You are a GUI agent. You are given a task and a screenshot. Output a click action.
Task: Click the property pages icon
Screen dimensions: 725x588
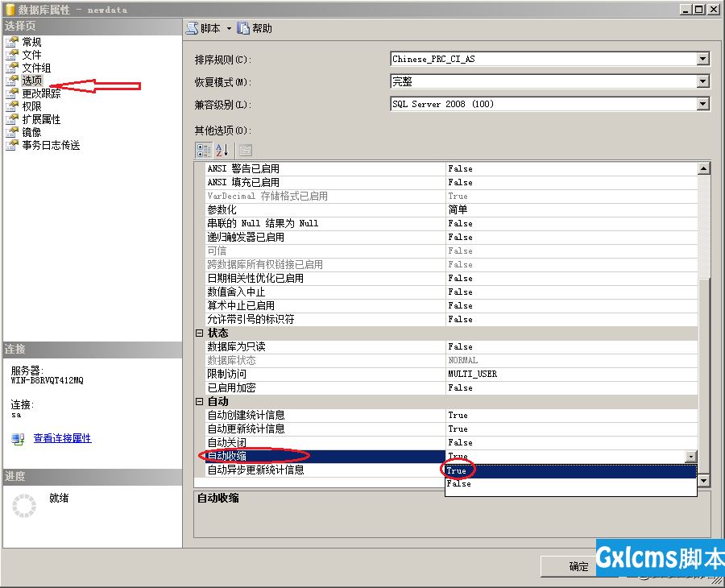tap(246, 151)
